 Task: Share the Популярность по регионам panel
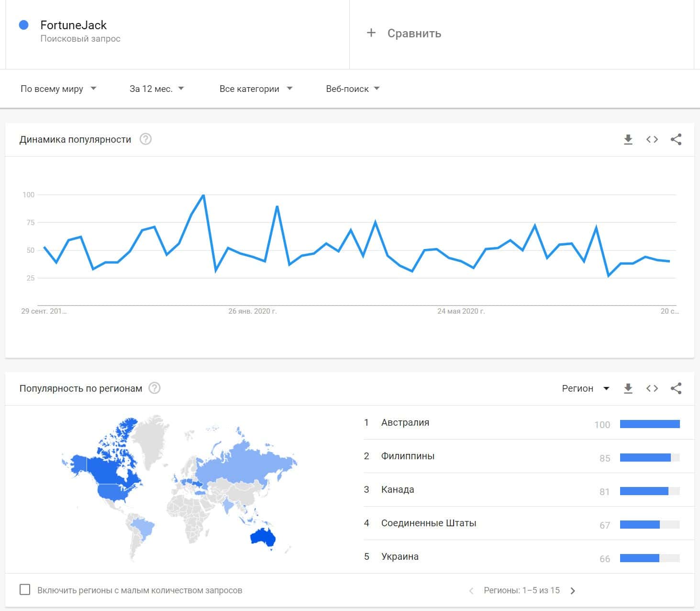[676, 388]
